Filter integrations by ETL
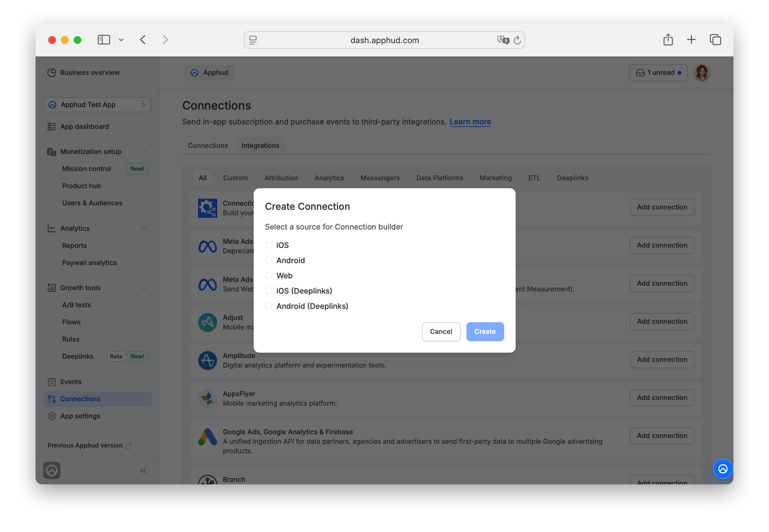Viewport: 769px width, 532px height. (534, 178)
